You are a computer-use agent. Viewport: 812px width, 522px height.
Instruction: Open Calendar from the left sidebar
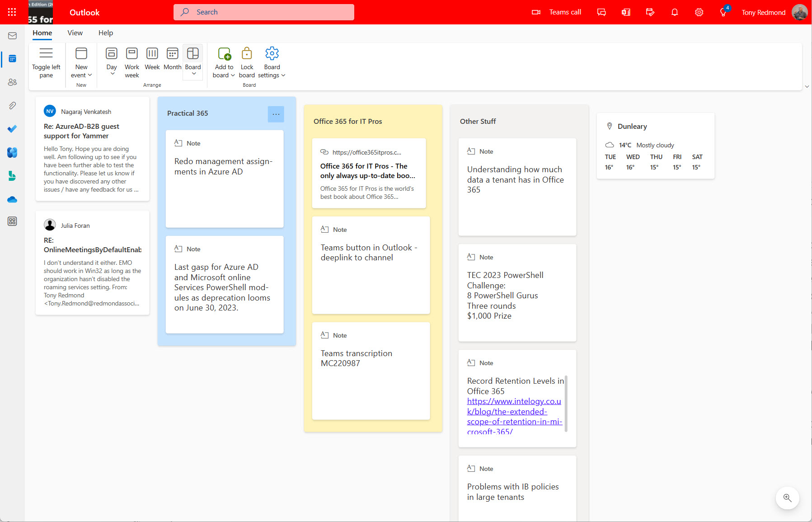(12, 59)
